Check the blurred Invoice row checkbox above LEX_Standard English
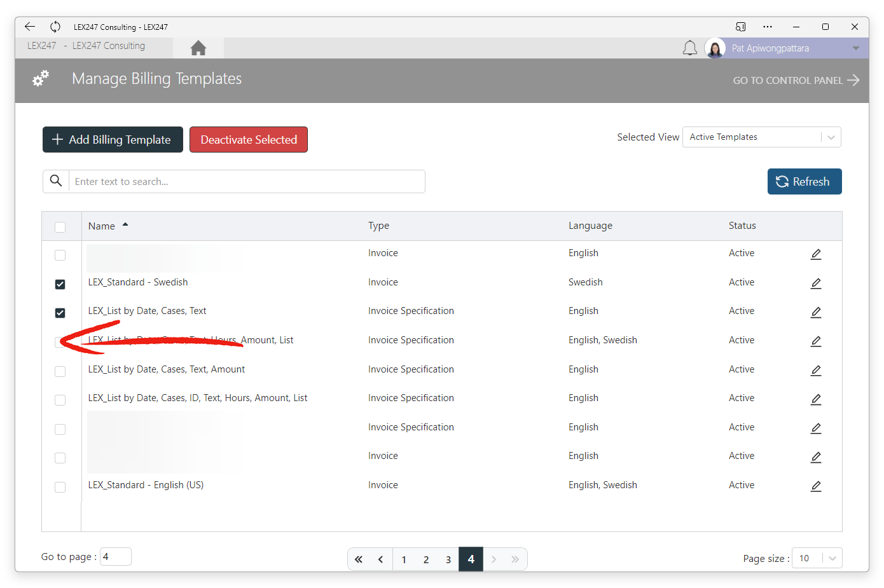884x588 pixels. 60,458
